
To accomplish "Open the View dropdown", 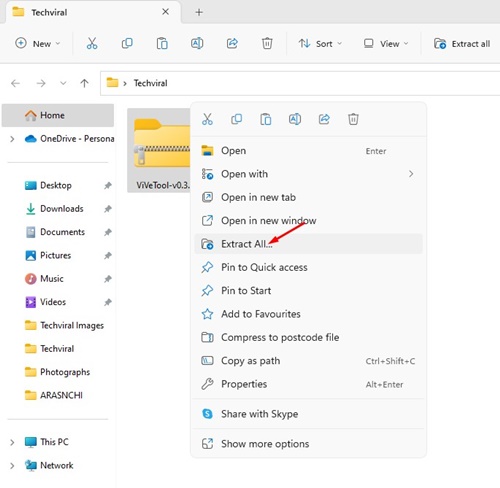I will click(386, 44).
